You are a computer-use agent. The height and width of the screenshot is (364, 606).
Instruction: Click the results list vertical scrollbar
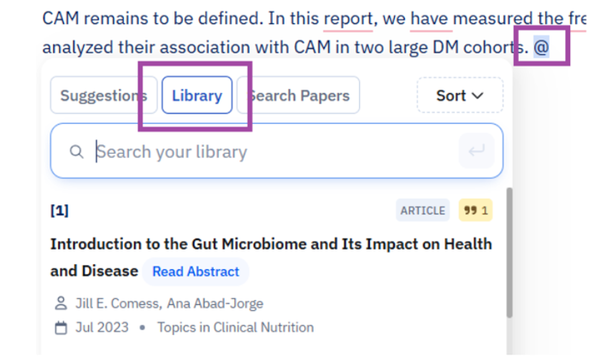coord(510,256)
